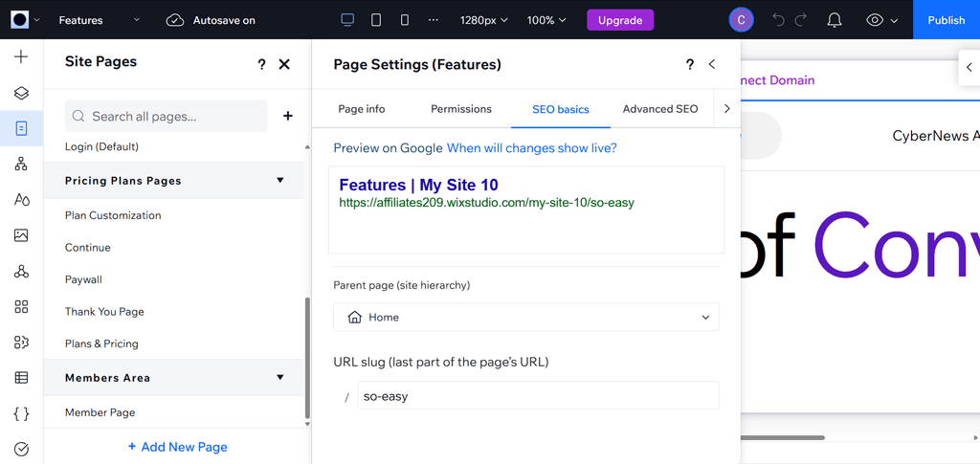The width and height of the screenshot is (980, 464).
Task: Expand the right inspector panel arrow
Action: tap(969, 67)
